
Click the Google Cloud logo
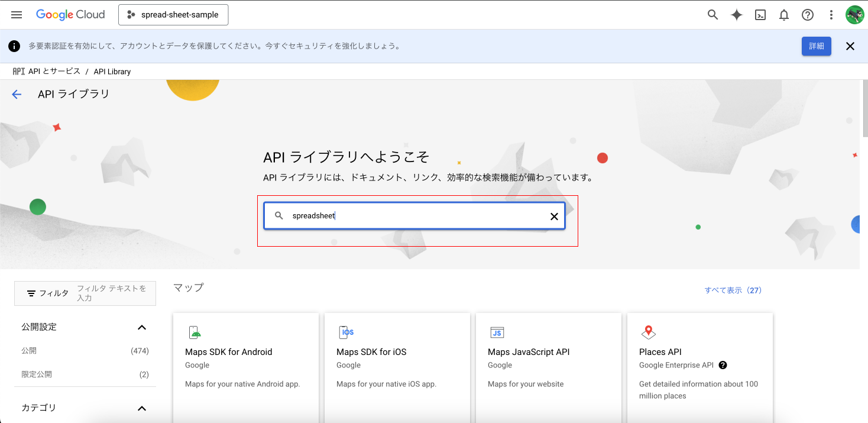(70, 15)
